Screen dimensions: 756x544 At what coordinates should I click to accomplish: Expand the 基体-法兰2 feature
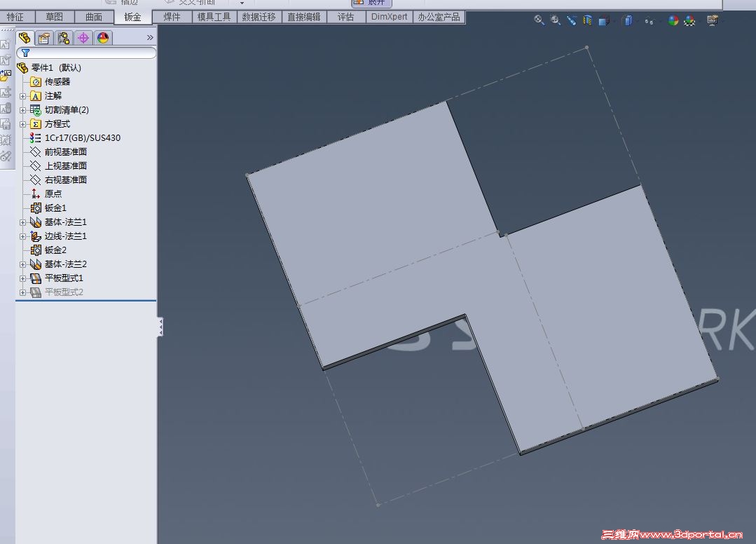tap(22, 264)
